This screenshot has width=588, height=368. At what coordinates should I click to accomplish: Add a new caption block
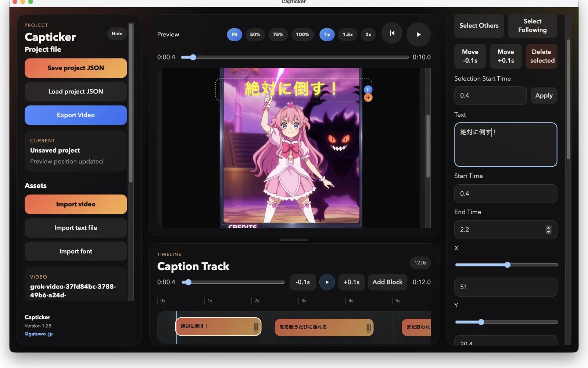[x=387, y=282]
